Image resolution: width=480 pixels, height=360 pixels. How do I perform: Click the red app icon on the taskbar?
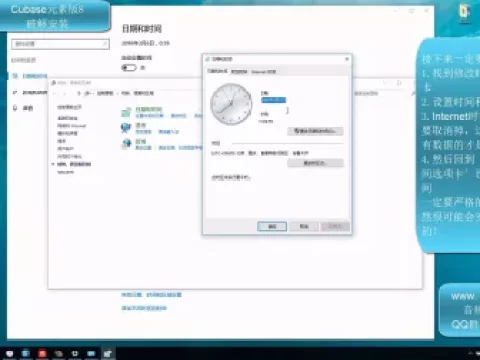click(x=42, y=353)
